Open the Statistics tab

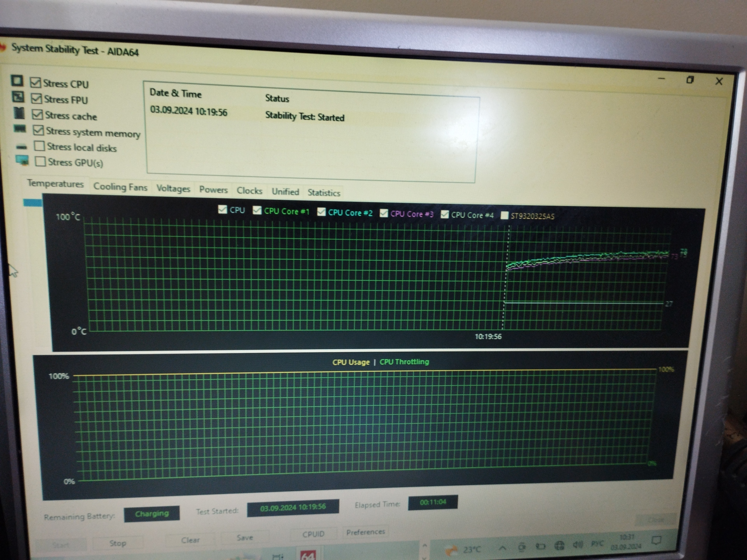324,192
